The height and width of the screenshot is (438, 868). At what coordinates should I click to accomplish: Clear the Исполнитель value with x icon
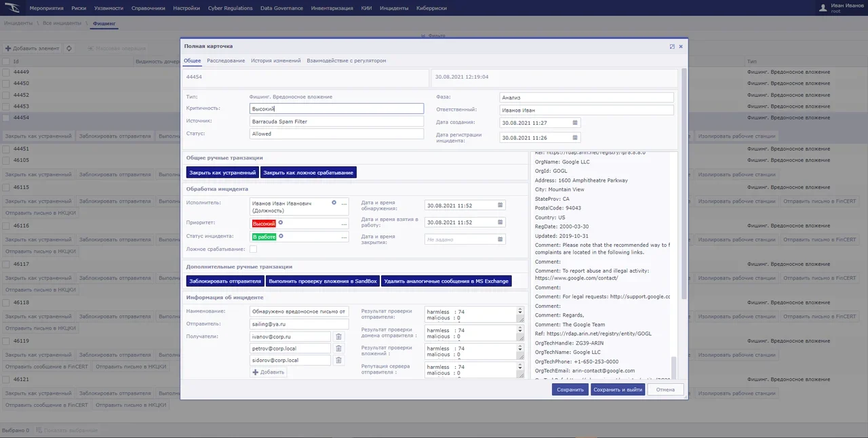[334, 203]
